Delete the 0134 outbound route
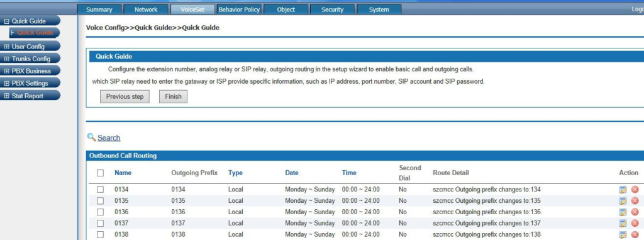The width and height of the screenshot is (644, 240). [x=635, y=190]
